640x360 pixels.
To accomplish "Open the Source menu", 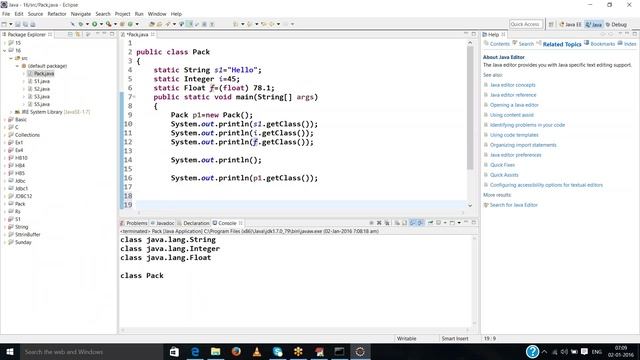I will tap(35, 14).
